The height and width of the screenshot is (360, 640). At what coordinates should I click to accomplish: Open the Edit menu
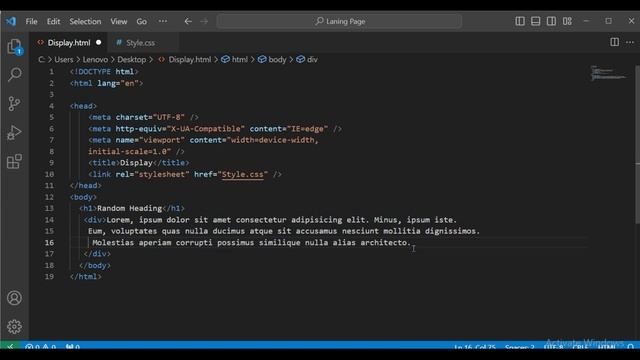pos(53,21)
